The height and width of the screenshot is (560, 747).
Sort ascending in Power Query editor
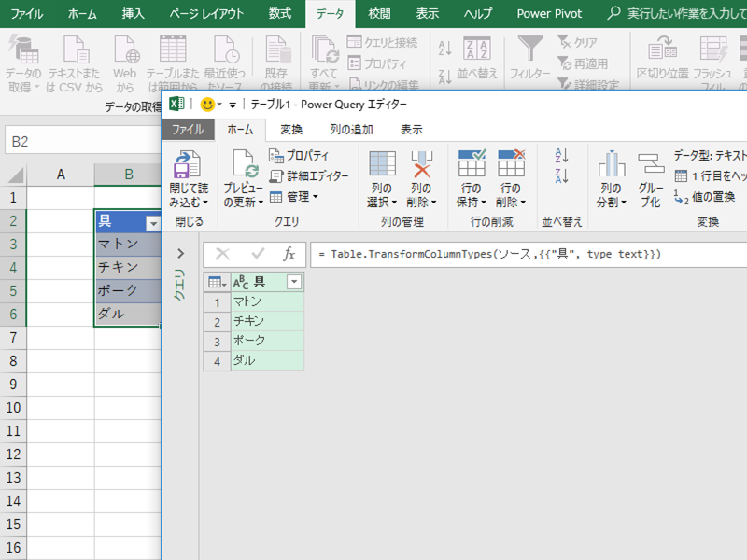click(561, 155)
